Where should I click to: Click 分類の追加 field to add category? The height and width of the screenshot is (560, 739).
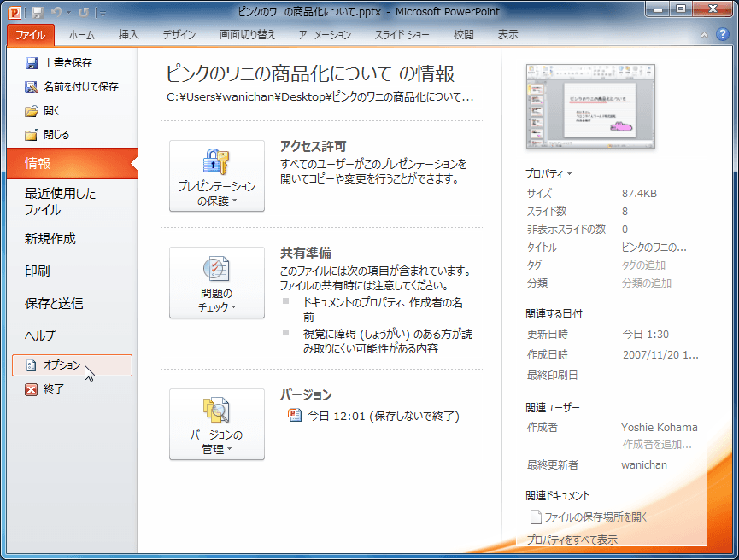click(x=646, y=283)
